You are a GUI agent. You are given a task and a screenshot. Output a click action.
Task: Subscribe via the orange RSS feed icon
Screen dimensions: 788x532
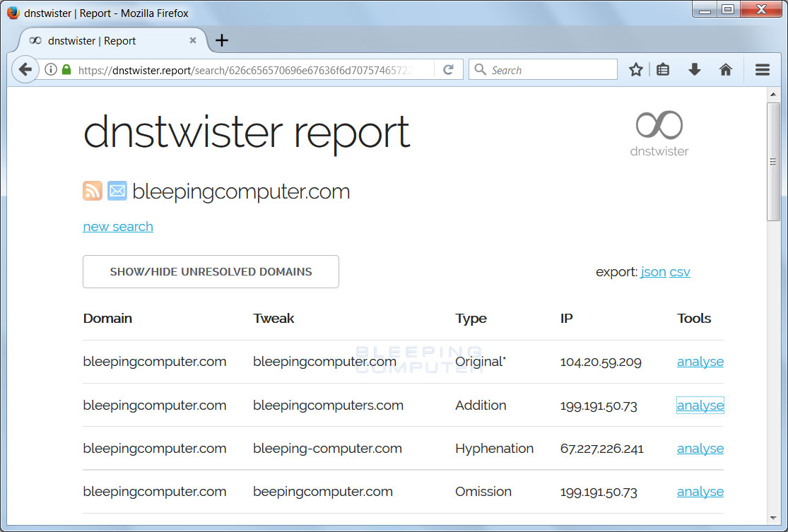(93, 191)
